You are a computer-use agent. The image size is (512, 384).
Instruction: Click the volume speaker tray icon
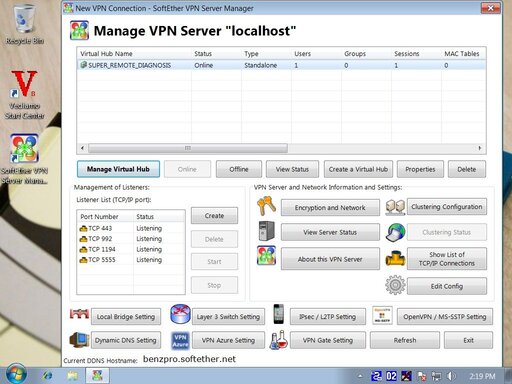click(x=451, y=376)
